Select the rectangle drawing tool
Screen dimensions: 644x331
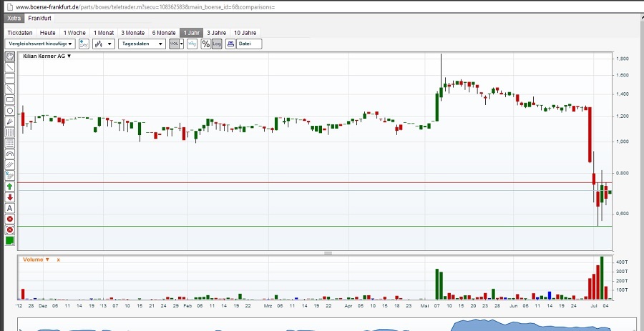pyautogui.click(x=10, y=99)
